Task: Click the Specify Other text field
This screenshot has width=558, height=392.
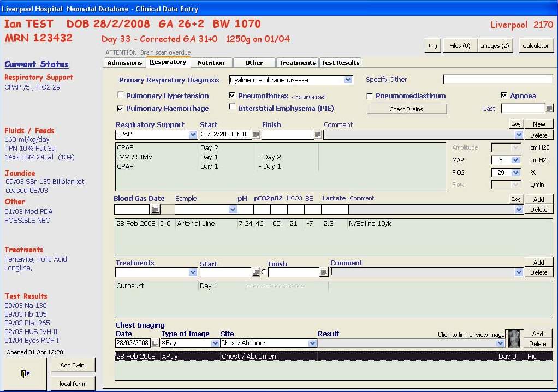Action: [497, 80]
